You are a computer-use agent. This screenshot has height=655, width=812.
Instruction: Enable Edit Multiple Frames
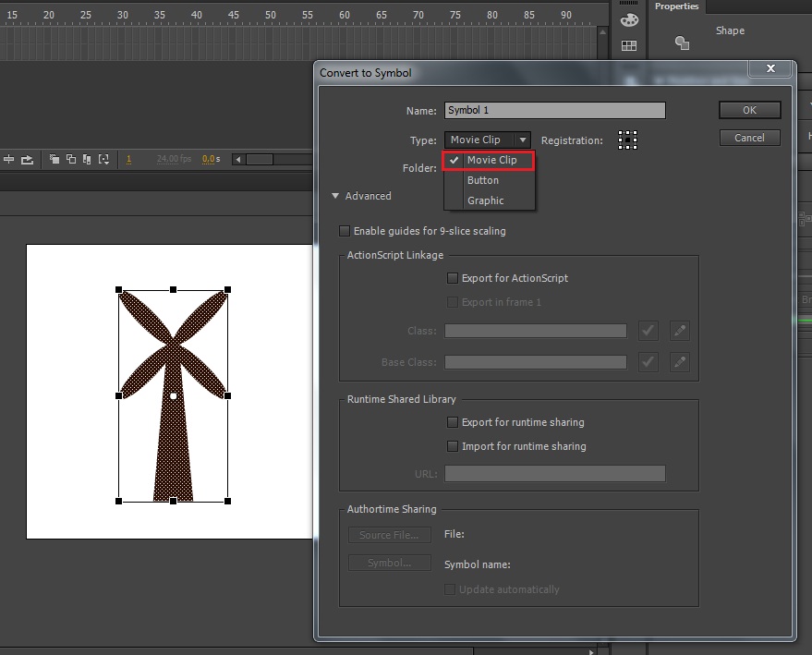tap(87, 158)
